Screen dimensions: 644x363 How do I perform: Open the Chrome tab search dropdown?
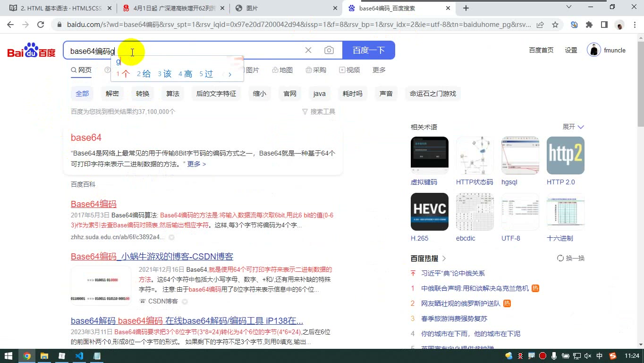570,7
